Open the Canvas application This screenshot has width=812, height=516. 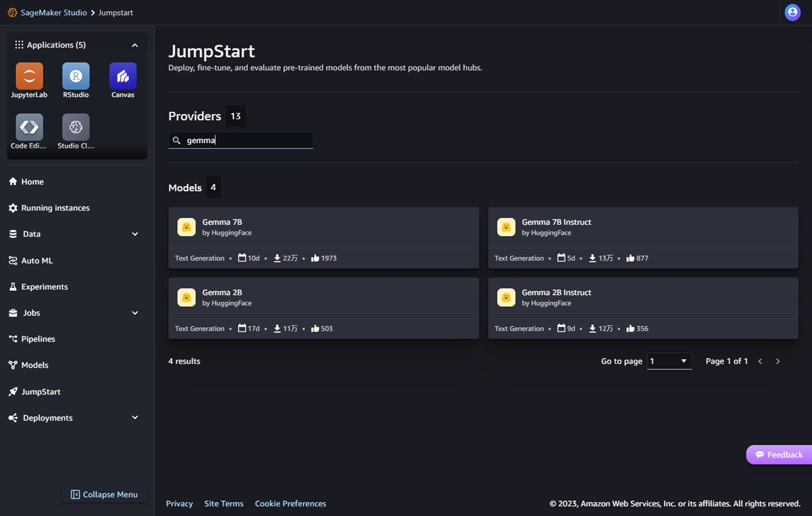(122, 77)
